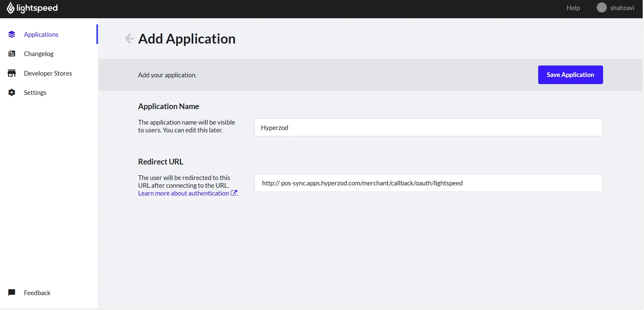Click the shahzavi user avatar circle

602,8
